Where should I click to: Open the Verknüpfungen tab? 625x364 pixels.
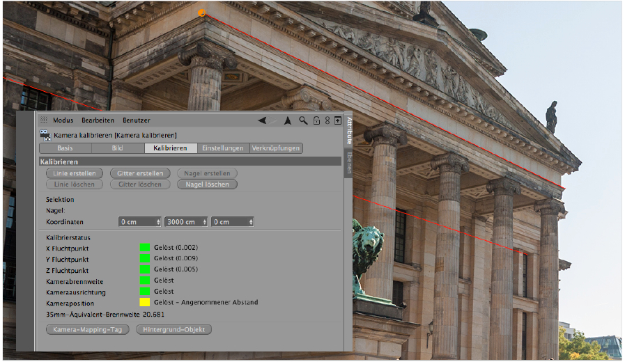click(276, 148)
